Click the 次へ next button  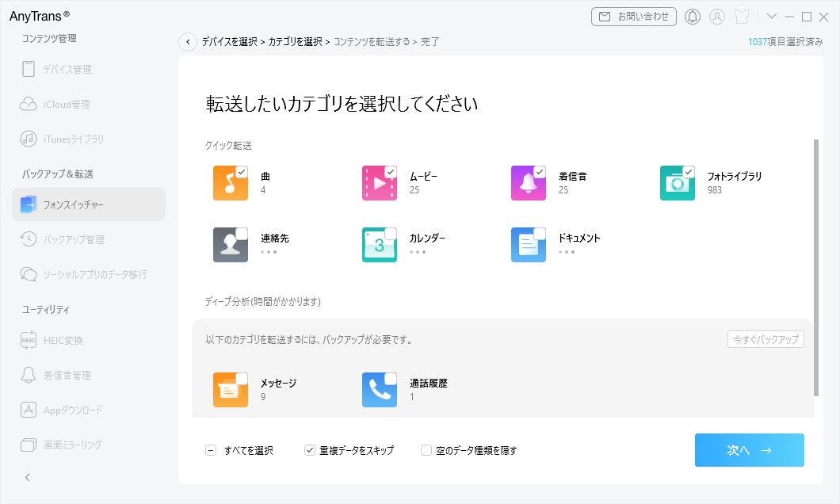pos(749,450)
